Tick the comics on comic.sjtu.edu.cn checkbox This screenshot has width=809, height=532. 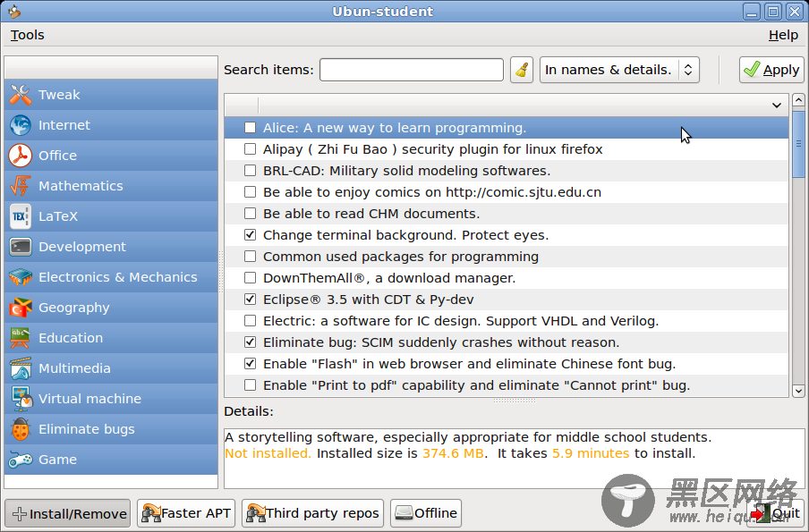click(251, 191)
